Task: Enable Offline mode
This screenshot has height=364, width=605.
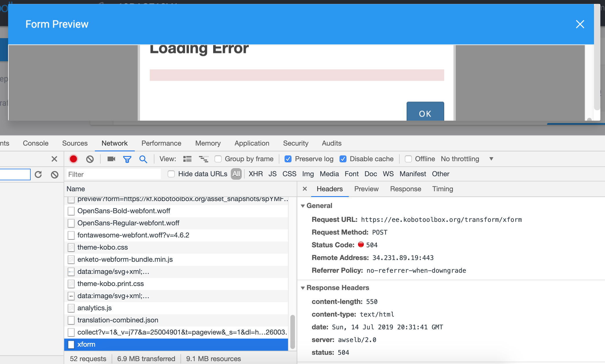Action: pyautogui.click(x=408, y=159)
